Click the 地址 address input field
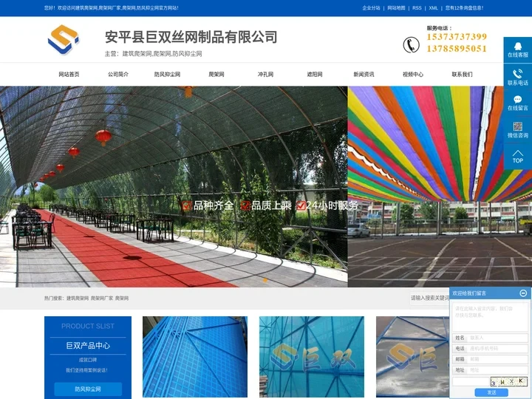This screenshot has height=399, width=532. (498, 370)
